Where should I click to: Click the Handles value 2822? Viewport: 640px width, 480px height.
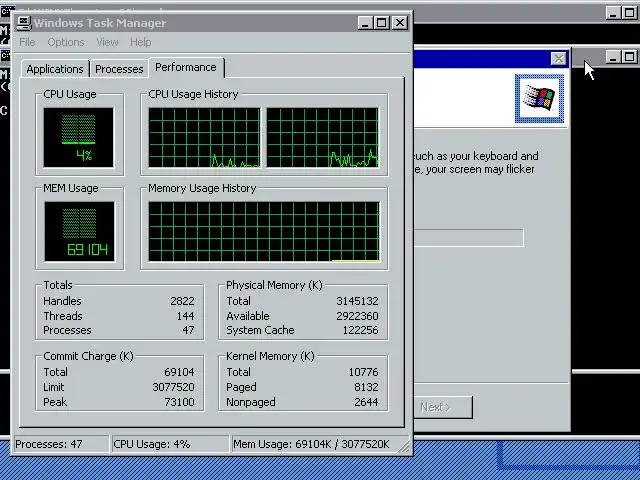(182, 301)
